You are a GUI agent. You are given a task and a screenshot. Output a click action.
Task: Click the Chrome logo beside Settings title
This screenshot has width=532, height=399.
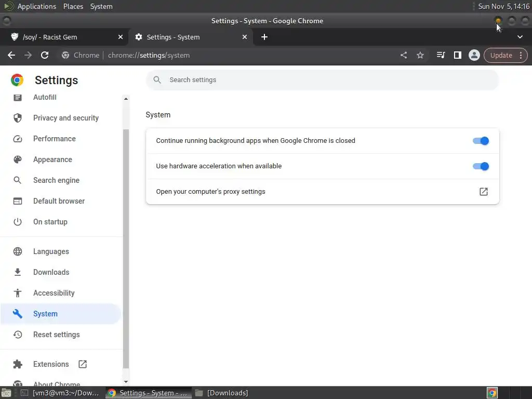17,80
